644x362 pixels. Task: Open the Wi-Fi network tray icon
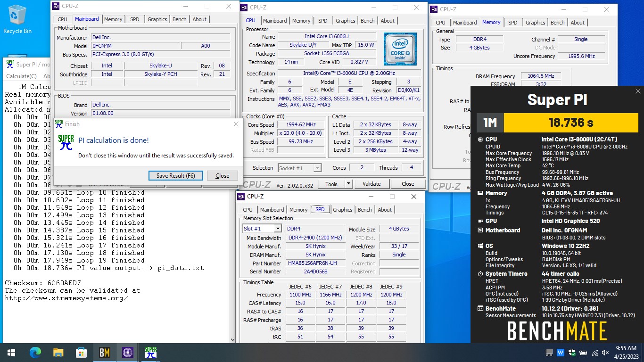[594, 353]
